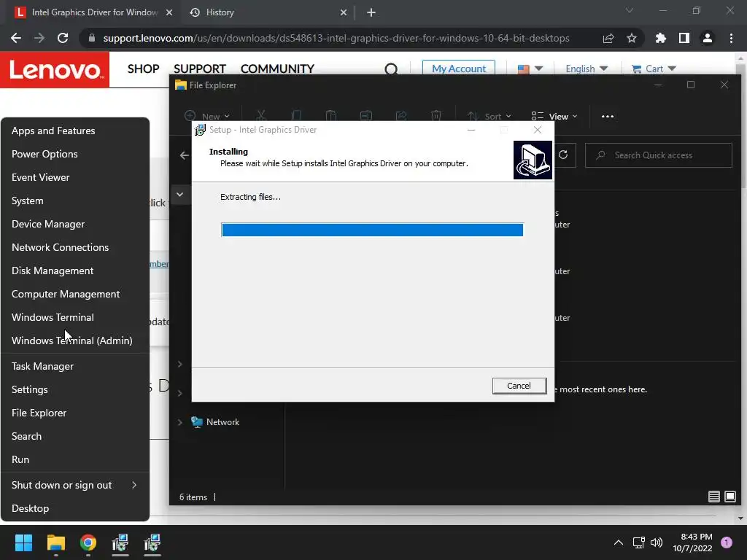Image resolution: width=747 pixels, height=560 pixels.
Task: Click the Cut icon in File Explorer
Action: (260, 116)
